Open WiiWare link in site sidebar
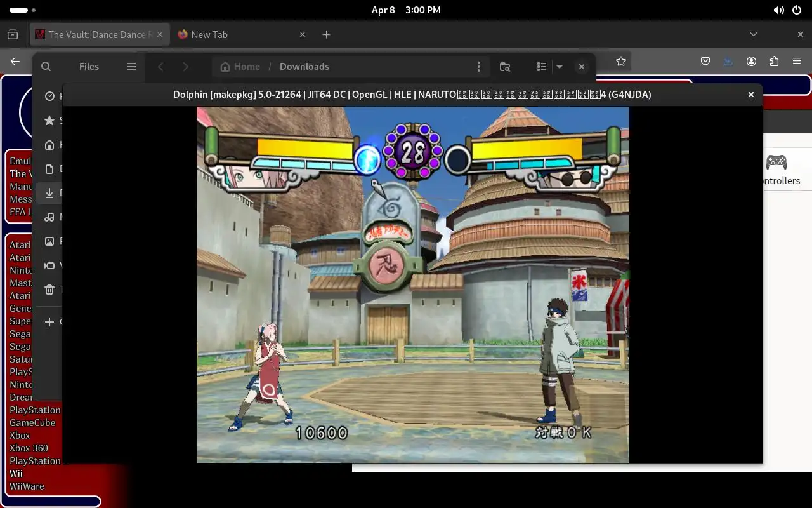812x508 pixels. pyautogui.click(x=27, y=486)
